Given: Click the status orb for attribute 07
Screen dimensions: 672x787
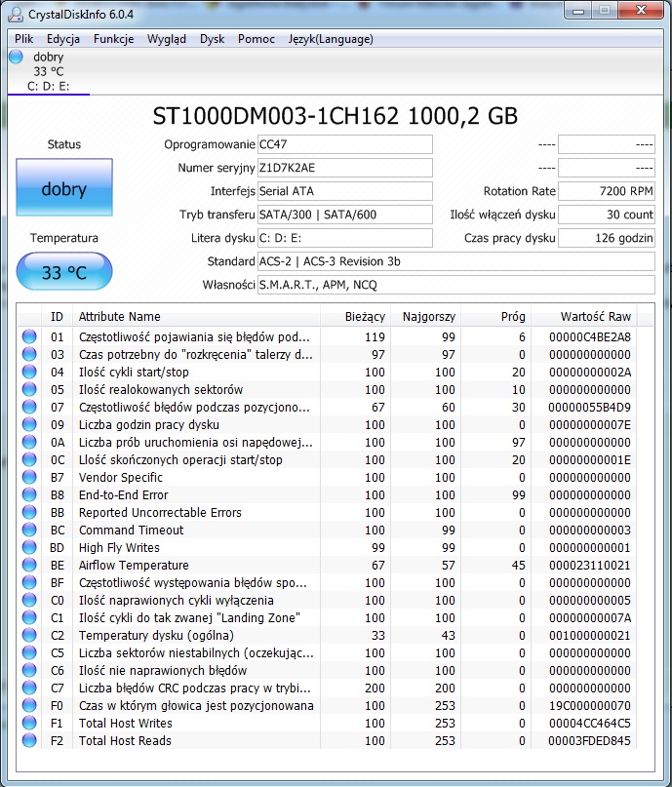Looking at the screenshot, I should (x=29, y=407).
